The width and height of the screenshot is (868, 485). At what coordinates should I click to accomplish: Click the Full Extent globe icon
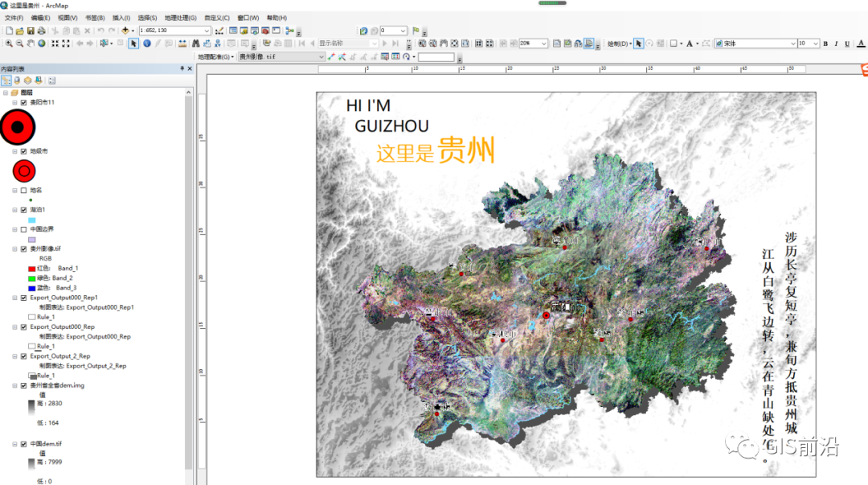pyautogui.click(x=42, y=43)
